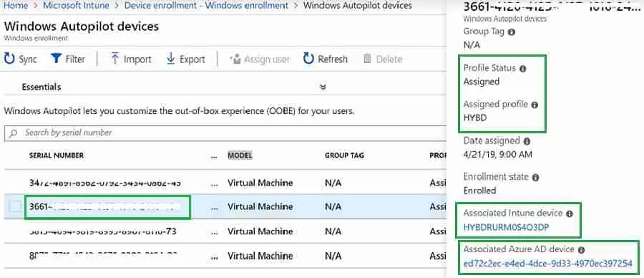Click the Refresh circular arrow icon
Image resolution: width=644 pixels, height=278 pixels.
tap(308, 59)
